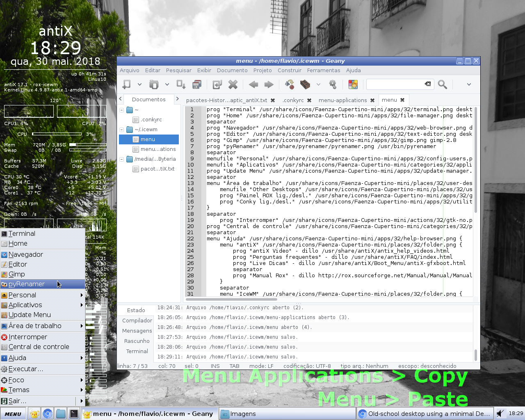This screenshot has width=525, height=420.
Task: Close the current file using the toolbar X icon
Action: point(233,84)
